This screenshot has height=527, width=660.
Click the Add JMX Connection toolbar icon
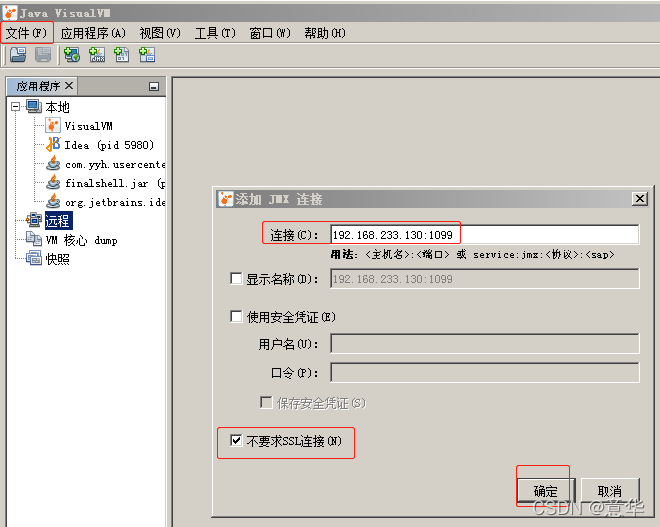pyautogui.click(x=97, y=55)
